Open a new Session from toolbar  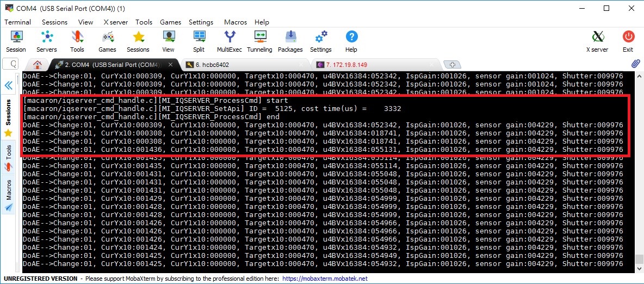point(16,41)
